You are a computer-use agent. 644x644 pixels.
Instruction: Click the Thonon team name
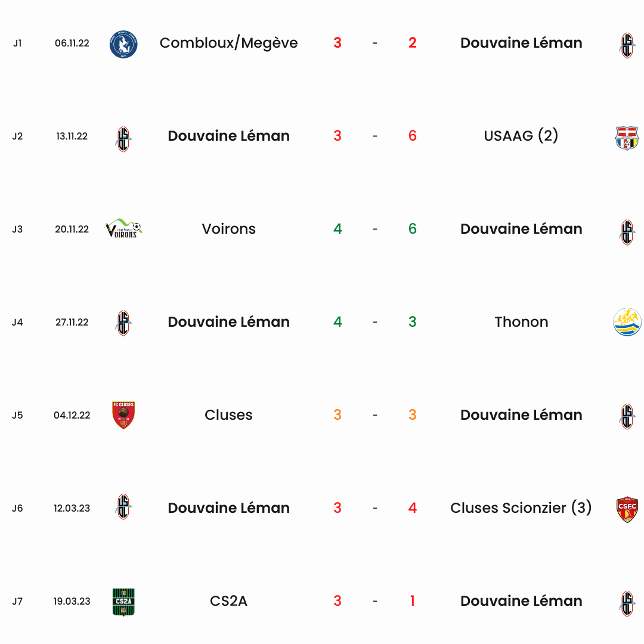click(x=521, y=322)
